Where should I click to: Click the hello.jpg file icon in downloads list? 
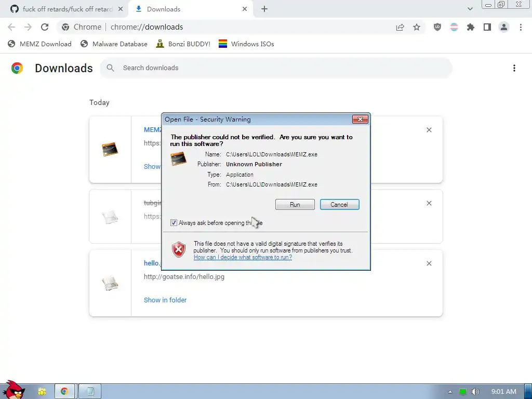(110, 283)
